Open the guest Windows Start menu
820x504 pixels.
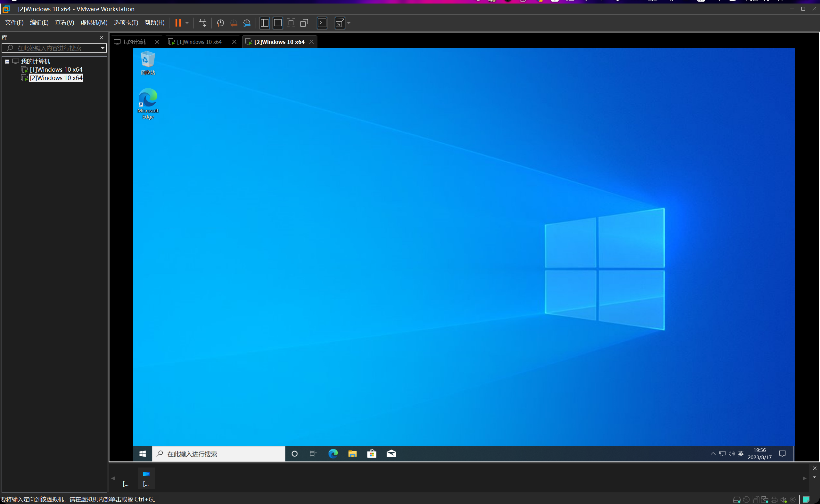point(143,454)
